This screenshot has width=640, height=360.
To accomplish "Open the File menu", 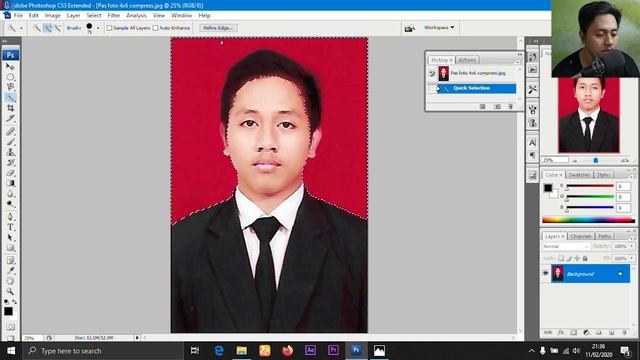I will (x=18, y=16).
